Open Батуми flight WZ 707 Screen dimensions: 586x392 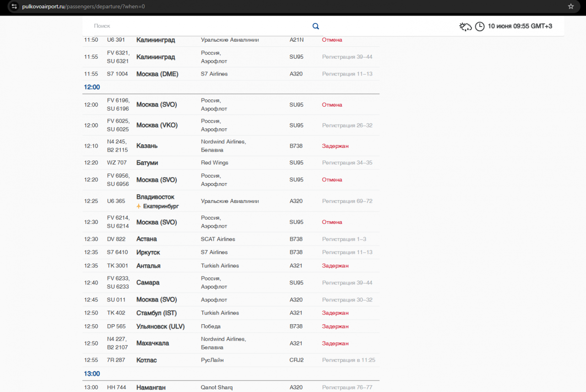[x=231, y=163]
